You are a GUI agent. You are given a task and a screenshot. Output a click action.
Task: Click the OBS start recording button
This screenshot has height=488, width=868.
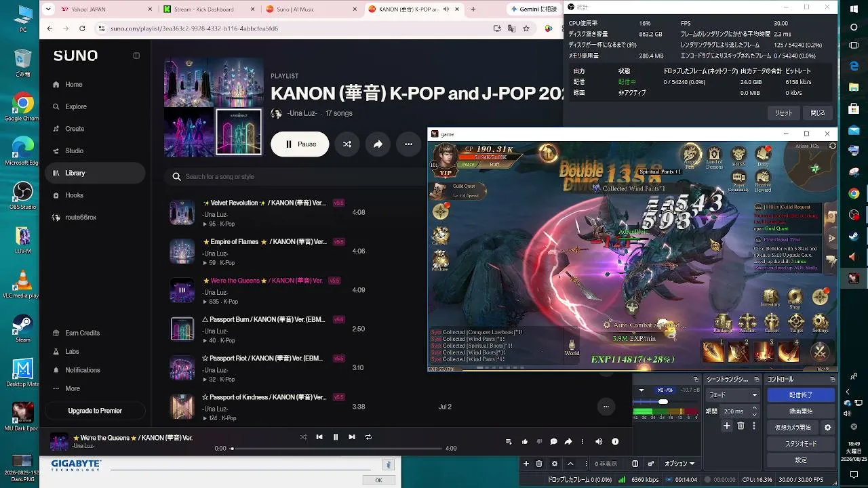801,411
